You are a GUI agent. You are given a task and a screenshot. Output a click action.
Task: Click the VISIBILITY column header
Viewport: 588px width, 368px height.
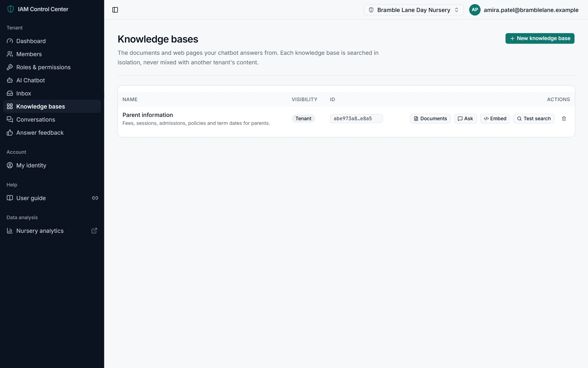[x=304, y=99]
